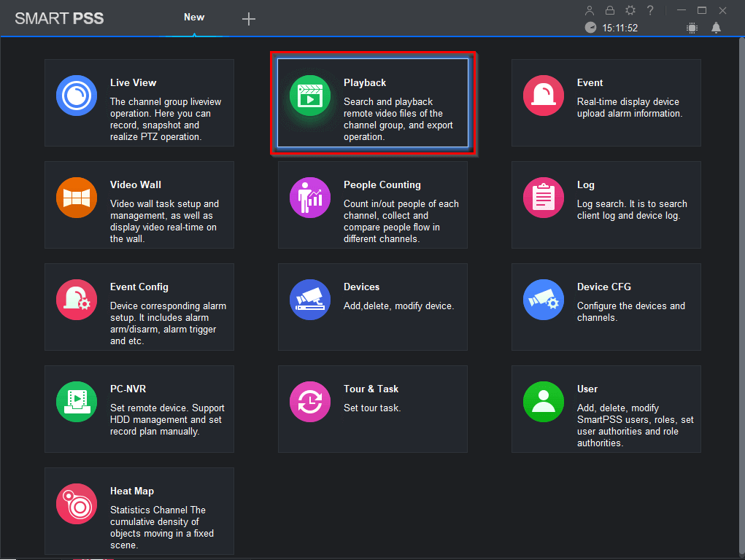The height and width of the screenshot is (560, 745).
Task: Open the Device CFG icon
Action: 544,300
